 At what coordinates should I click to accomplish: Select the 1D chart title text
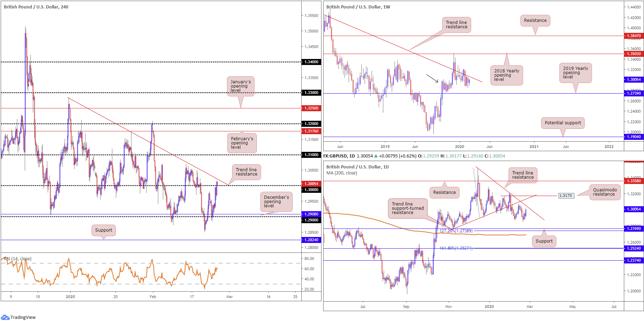point(358,167)
